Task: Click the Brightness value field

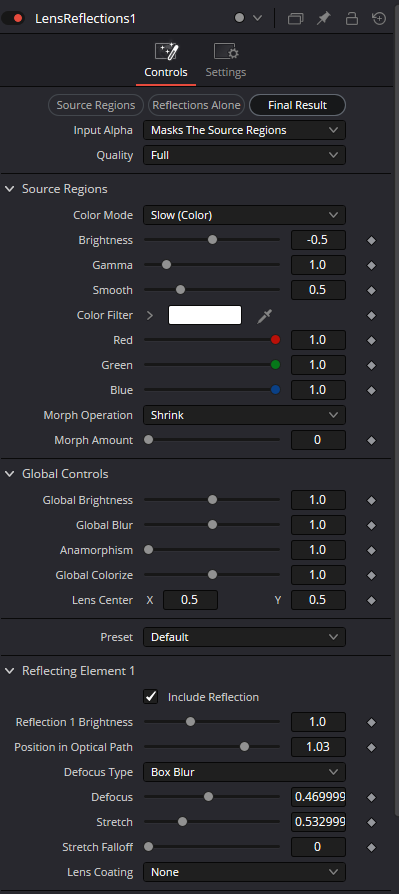Action: 318,240
